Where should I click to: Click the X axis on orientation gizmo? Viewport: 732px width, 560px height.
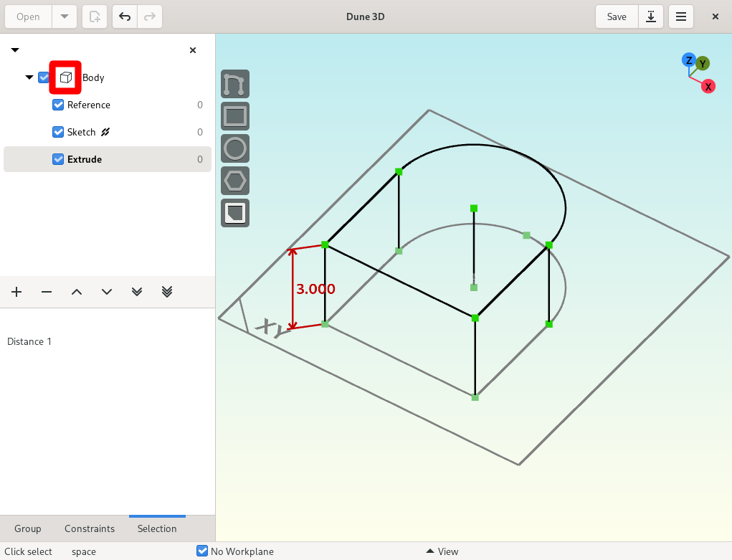pyautogui.click(x=708, y=87)
